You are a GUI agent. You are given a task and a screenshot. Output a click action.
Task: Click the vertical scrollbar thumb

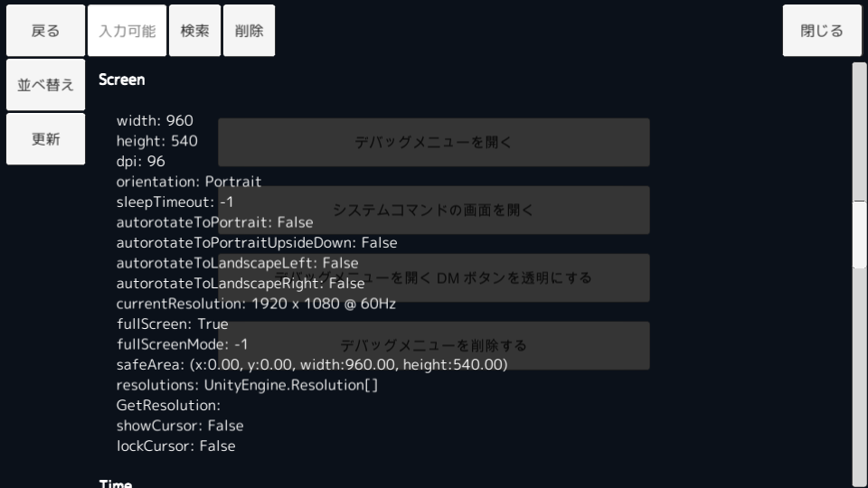tap(859, 235)
